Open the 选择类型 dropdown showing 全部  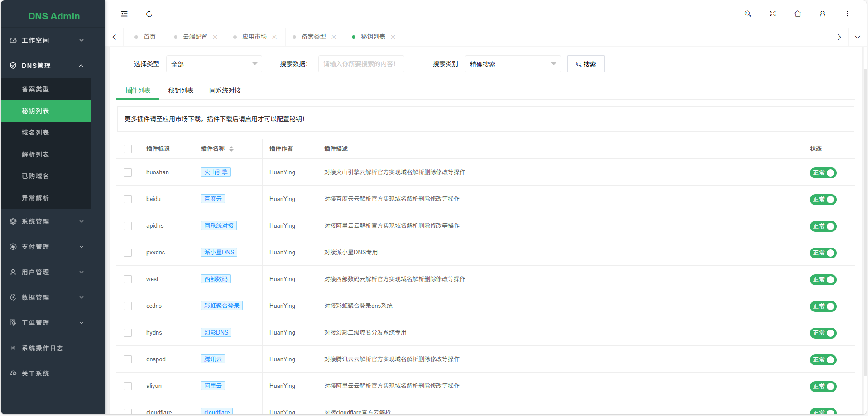click(x=214, y=64)
